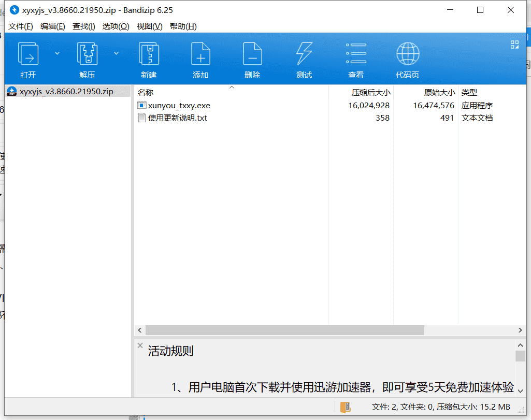Click the file list horizontal scrollbar thumb
This screenshot has width=531, height=420.
(x=285, y=330)
